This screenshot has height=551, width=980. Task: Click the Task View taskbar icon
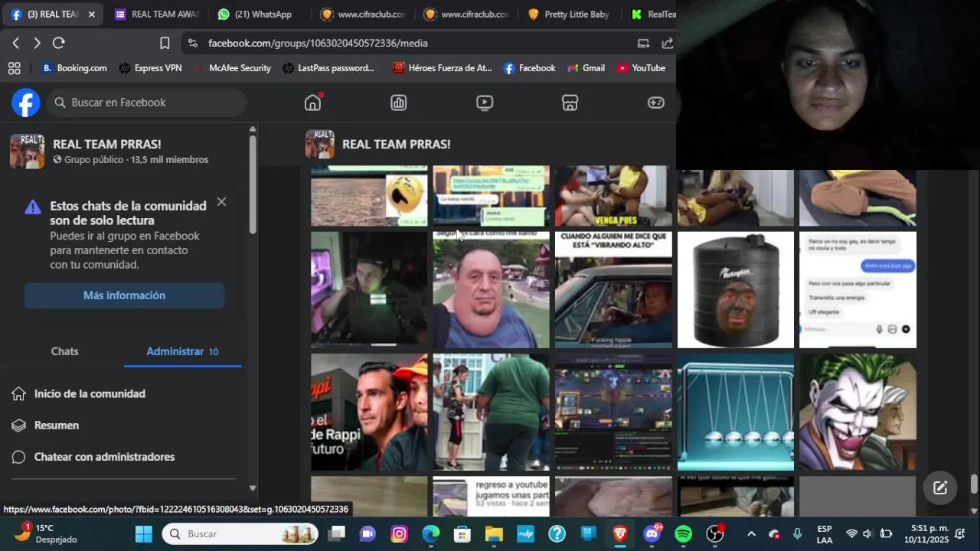(336, 533)
